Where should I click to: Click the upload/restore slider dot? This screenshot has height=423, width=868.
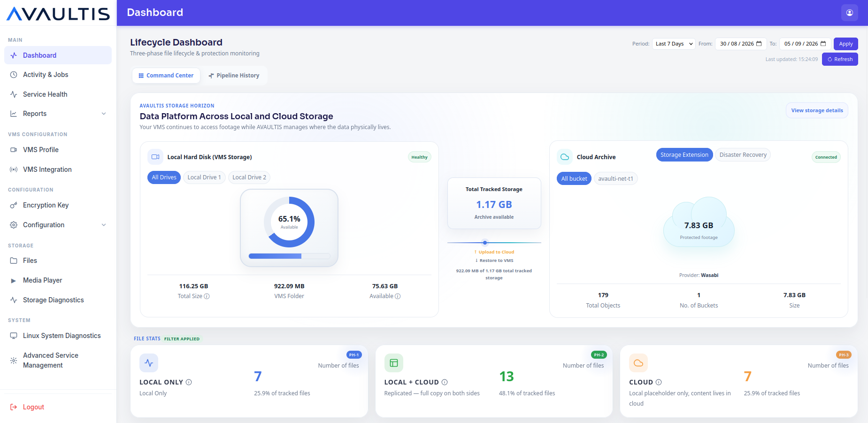485,243
